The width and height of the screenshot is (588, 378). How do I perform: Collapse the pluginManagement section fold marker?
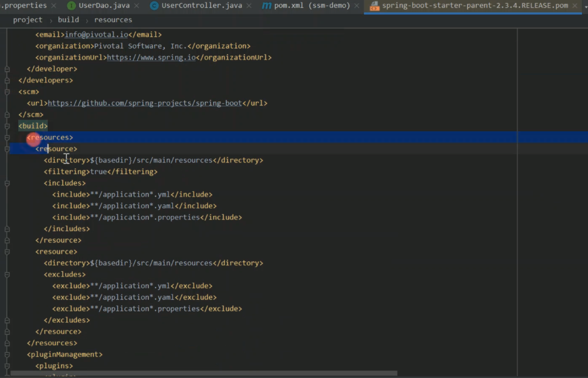point(6,354)
